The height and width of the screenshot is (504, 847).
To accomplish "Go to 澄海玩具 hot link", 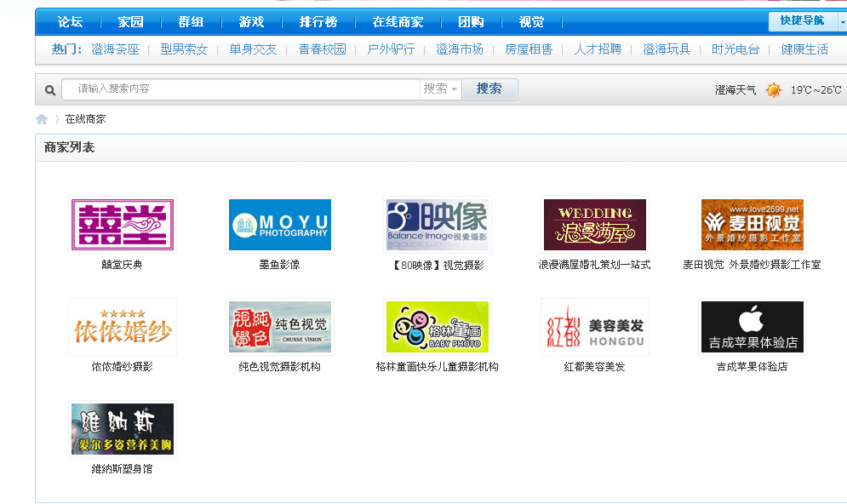I will click(667, 49).
